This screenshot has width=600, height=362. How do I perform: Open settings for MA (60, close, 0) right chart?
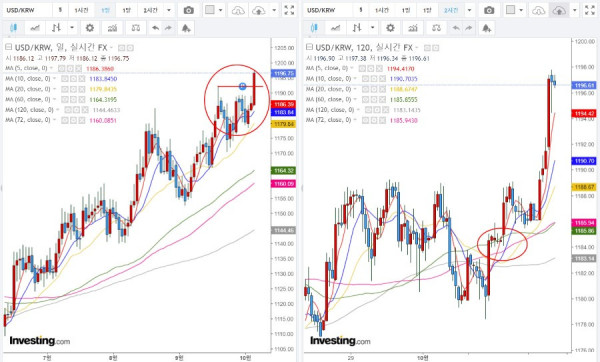click(x=374, y=99)
